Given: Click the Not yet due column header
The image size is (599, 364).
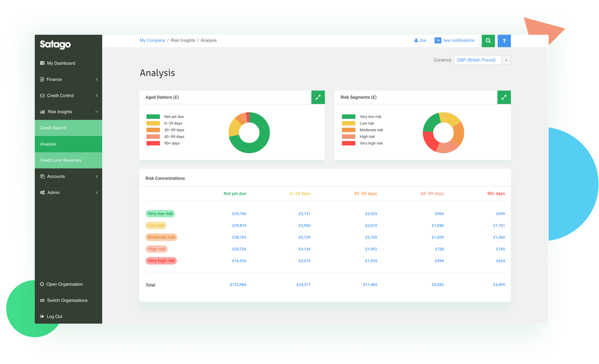Looking at the screenshot, I should (x=235, y=194).
